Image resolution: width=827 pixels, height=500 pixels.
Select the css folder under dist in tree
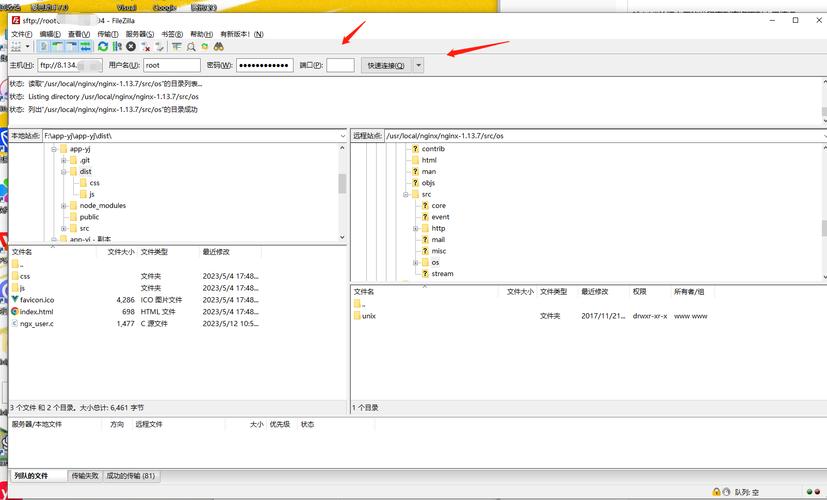click(94, 183)
